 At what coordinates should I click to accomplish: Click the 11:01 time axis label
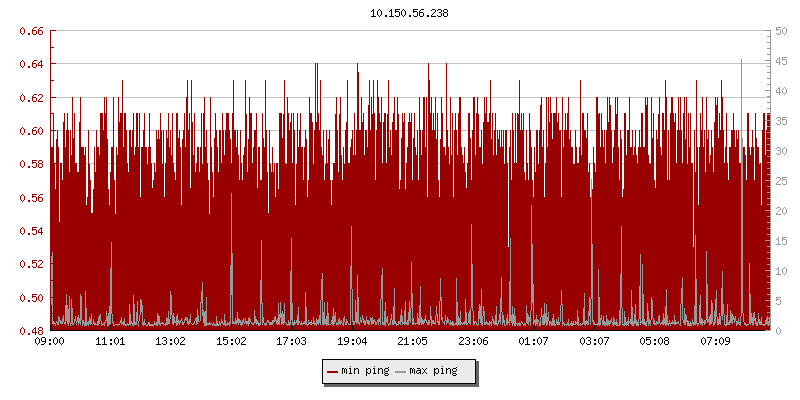[110, 342]
